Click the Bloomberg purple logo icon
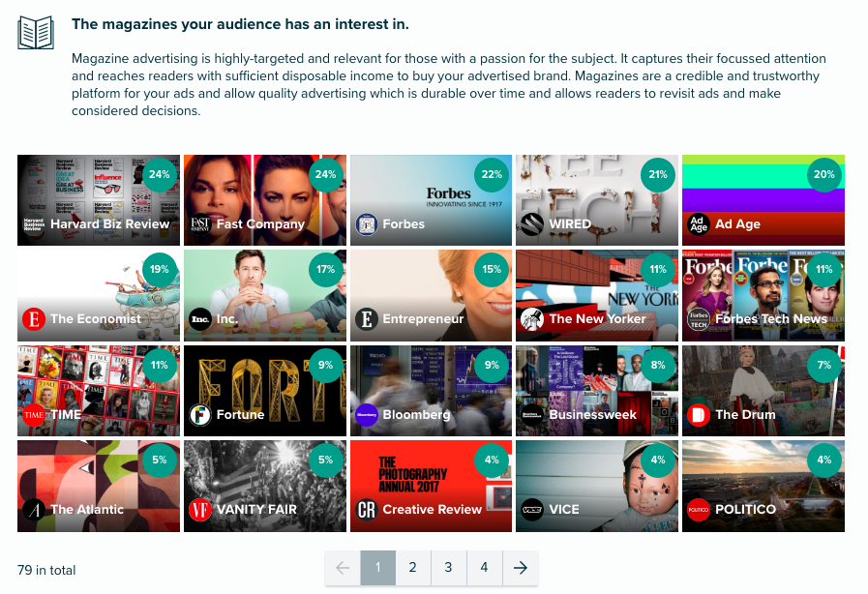The image size is (868, 594). click(x=366, y=415)
